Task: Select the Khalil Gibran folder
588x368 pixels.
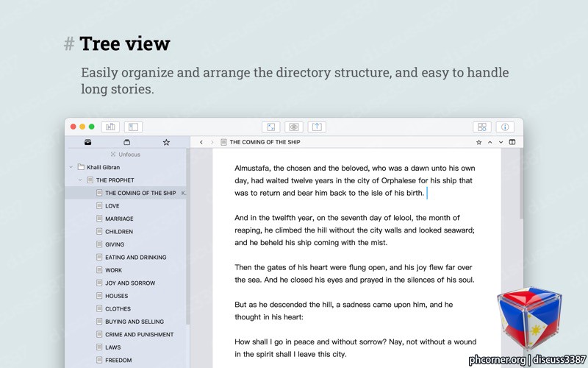Action: coord(103,167)
